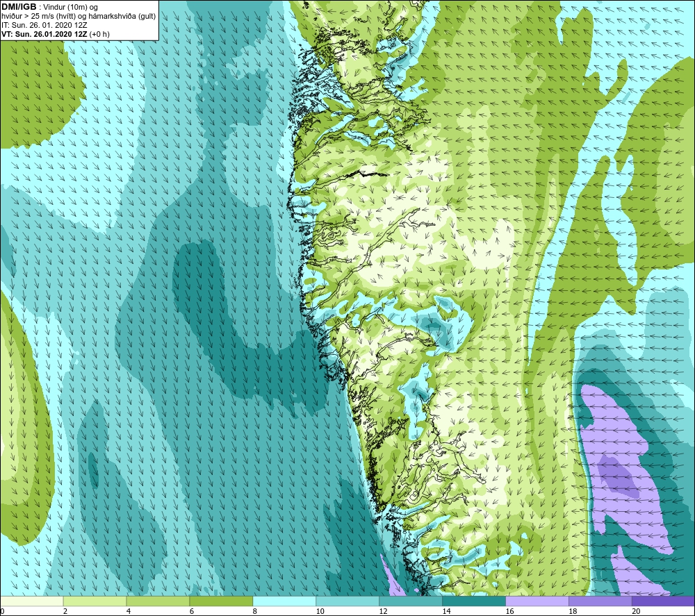Viewport: 695px width, 616px height.
Task: Click the legend scale label "10"
Action: (320, 612)
